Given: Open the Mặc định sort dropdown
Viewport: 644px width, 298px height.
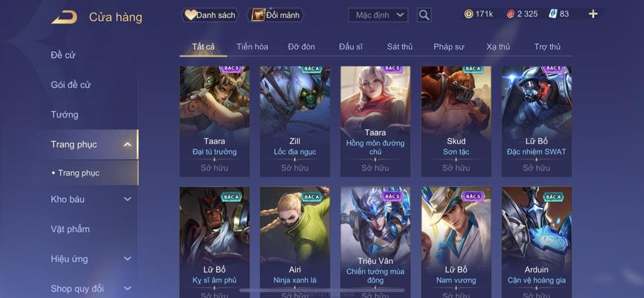Looking at the screenshot, I should (x=378, y=15).
